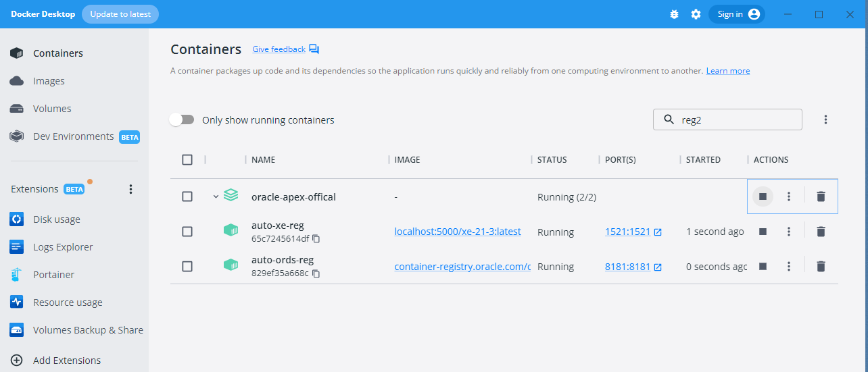Check the auto-ords-reg row checkbox
Viewport: 868px width, 372px height.
187,266
